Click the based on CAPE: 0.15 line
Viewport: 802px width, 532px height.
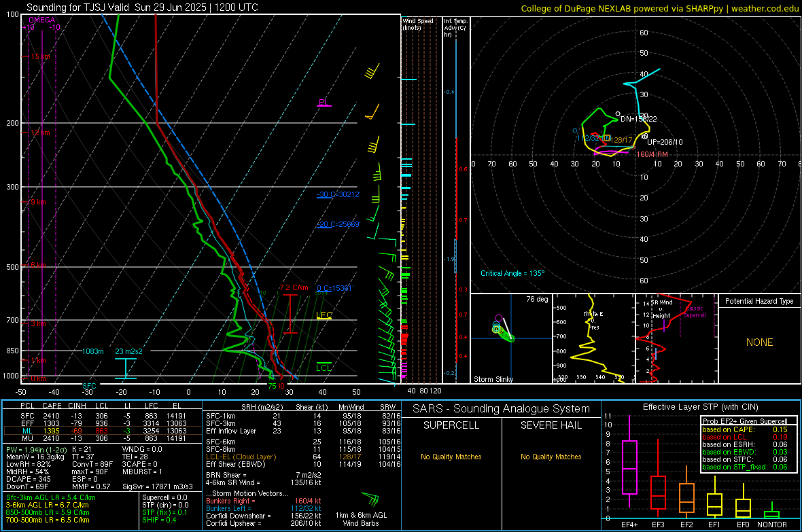(745, 429)
